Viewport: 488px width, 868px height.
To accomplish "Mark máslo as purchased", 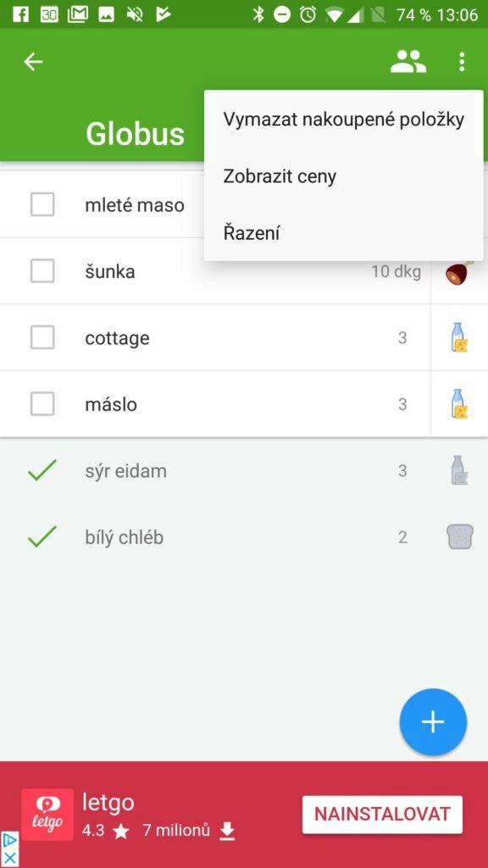I will coord(42,404).
